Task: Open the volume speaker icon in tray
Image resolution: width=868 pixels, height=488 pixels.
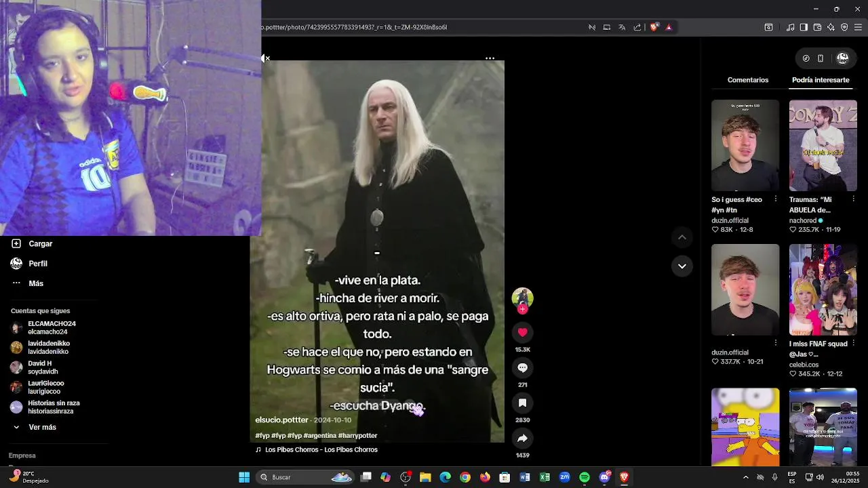Action: [x=821, y=477]
